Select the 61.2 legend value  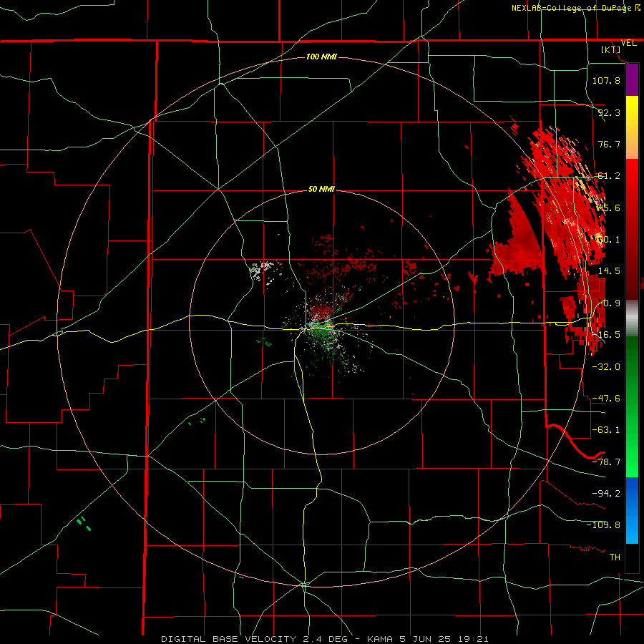pos(609,176)
